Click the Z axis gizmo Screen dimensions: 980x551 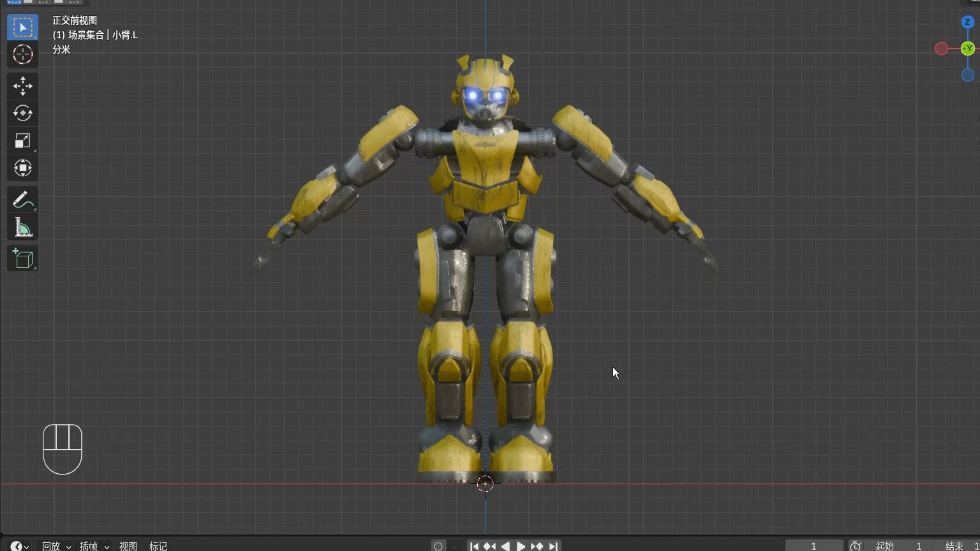coord(967,22)
